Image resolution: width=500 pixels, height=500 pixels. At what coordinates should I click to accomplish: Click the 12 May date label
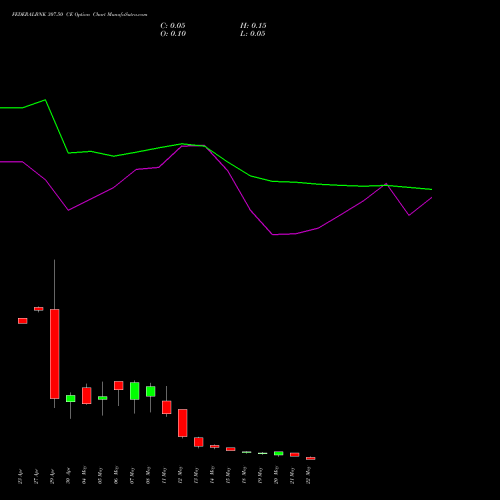pos(180,475)
